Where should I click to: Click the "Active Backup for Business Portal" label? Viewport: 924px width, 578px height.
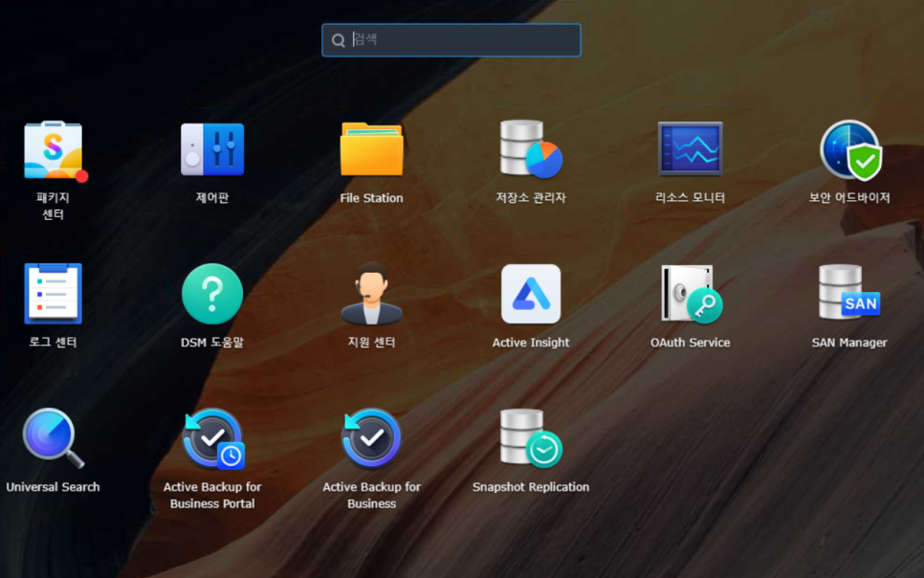tap(212, 496)
